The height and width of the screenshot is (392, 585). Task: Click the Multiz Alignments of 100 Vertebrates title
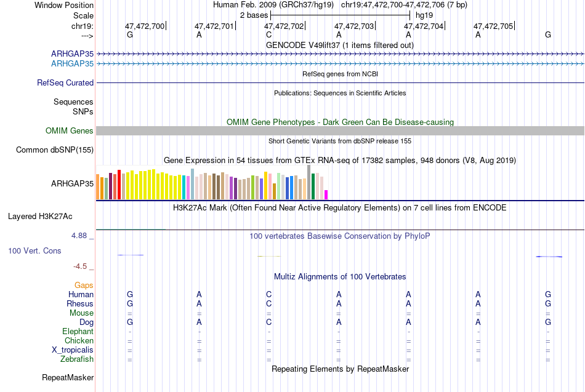[x=340, y=277]
